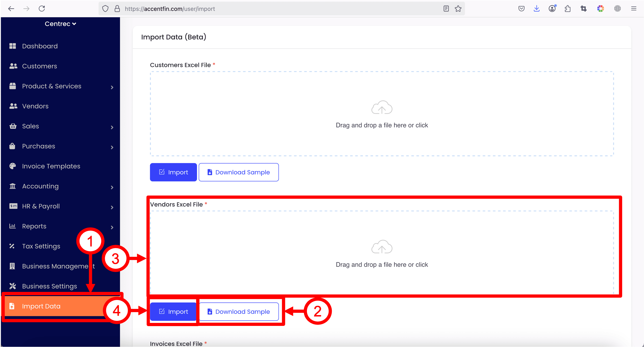Image resolution: width=644 pixels, height=347 pixels.
Task: Click the Vendors Excel File drop zone
Action: pos(382,253)
